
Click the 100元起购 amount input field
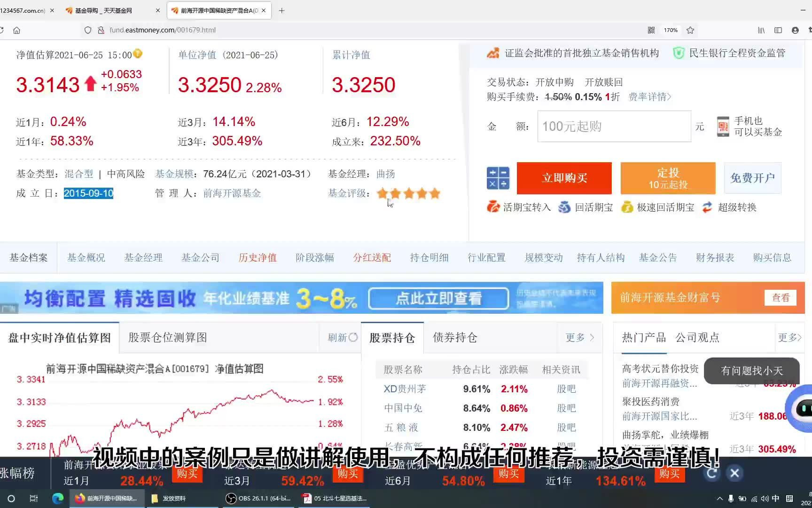pyautogui.click(x=613, y=126)
